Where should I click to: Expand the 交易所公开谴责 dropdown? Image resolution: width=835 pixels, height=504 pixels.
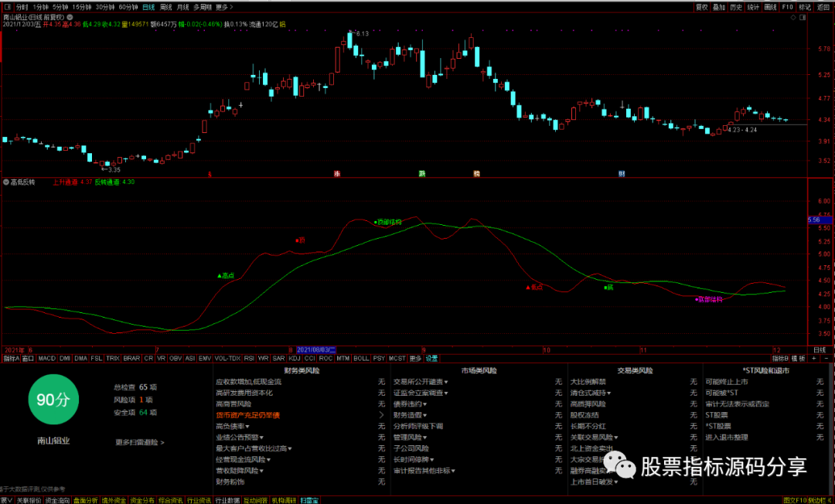(x=446, y=382)
